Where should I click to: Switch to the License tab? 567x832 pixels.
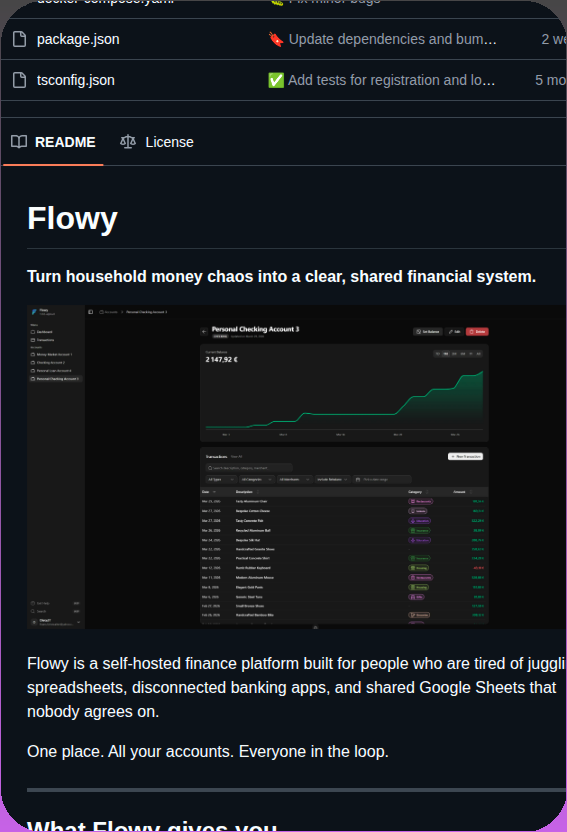(157, 142)
